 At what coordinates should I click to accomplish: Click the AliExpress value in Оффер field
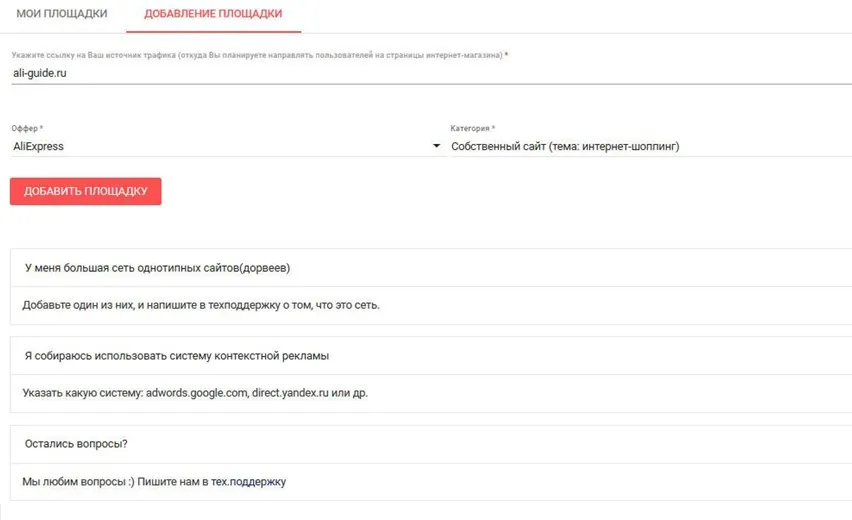click(x=39, y=147)
